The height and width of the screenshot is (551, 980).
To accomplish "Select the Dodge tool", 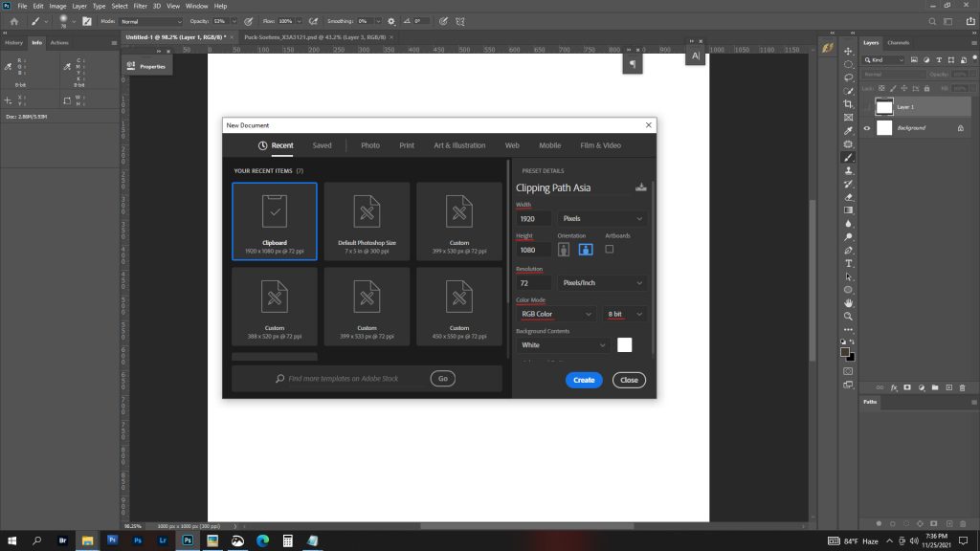I will (x=848, y=237).
